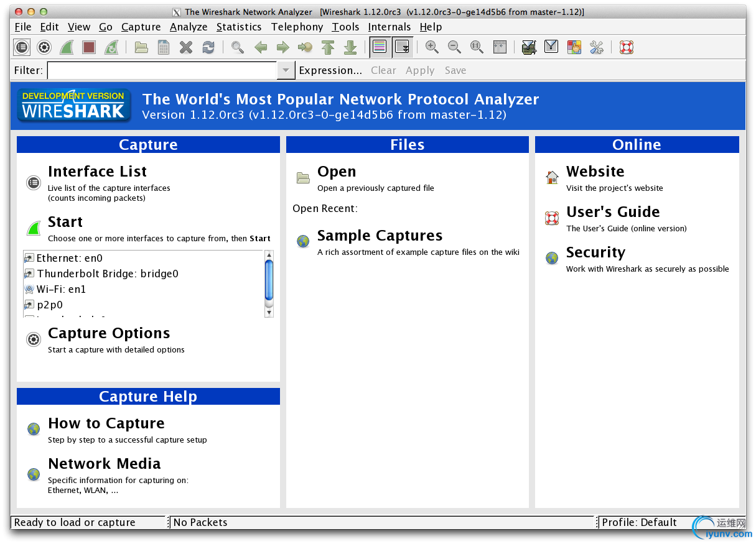This screenshot has width=756, height=544.
Task: Select the p2p0 interface
Action: click(50, 305)
